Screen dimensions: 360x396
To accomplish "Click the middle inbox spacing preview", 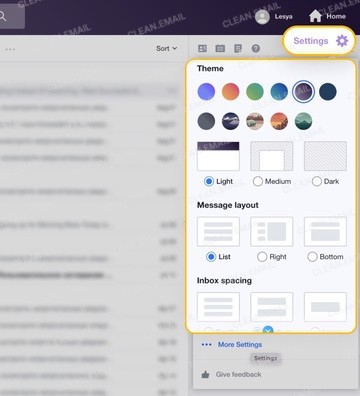I will 272,307.
